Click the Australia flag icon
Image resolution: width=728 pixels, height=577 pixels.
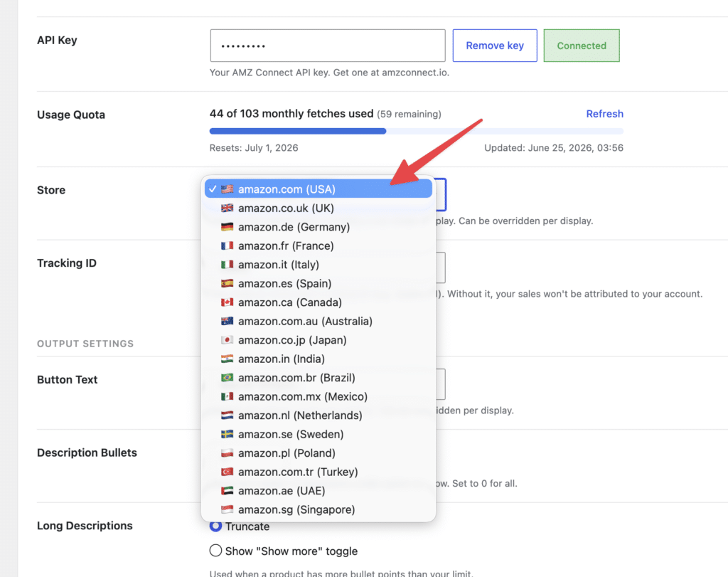(x=227, y=321)
